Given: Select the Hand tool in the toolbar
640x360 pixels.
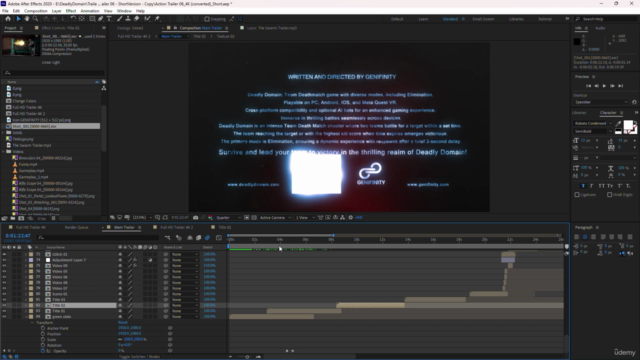Looking at the screenshot, I should (27, 19).
